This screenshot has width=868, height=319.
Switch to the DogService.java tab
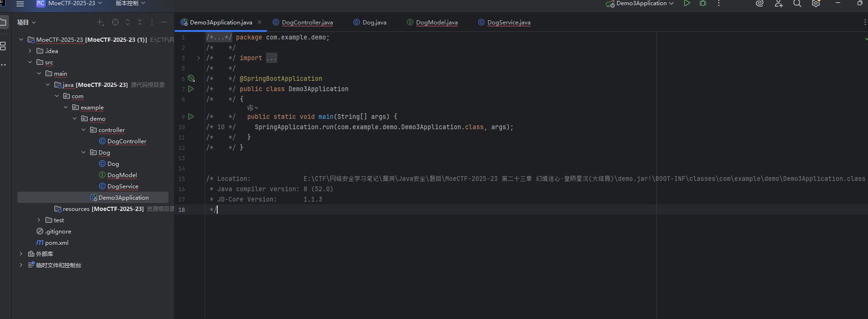pos(509,23)
